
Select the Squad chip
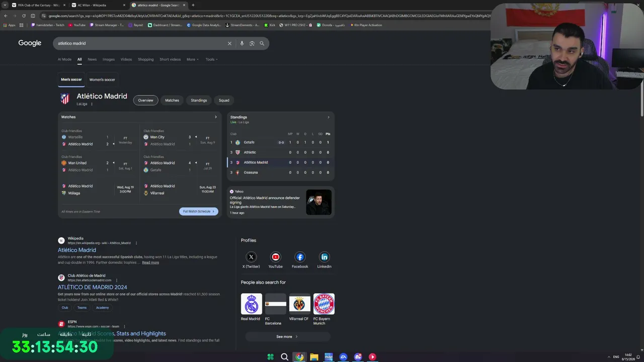[x=224, y=100]
